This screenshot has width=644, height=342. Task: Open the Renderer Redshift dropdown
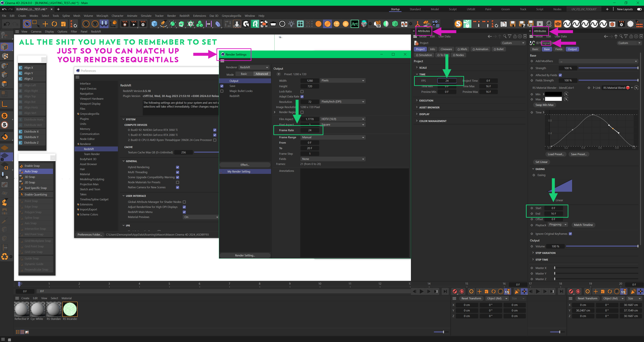(254, 67)
